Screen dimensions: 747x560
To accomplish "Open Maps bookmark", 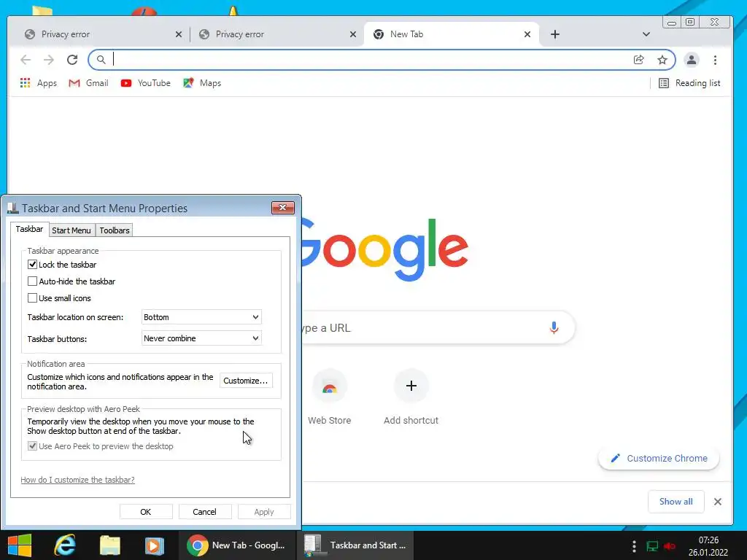I will [x=202, y=83].
